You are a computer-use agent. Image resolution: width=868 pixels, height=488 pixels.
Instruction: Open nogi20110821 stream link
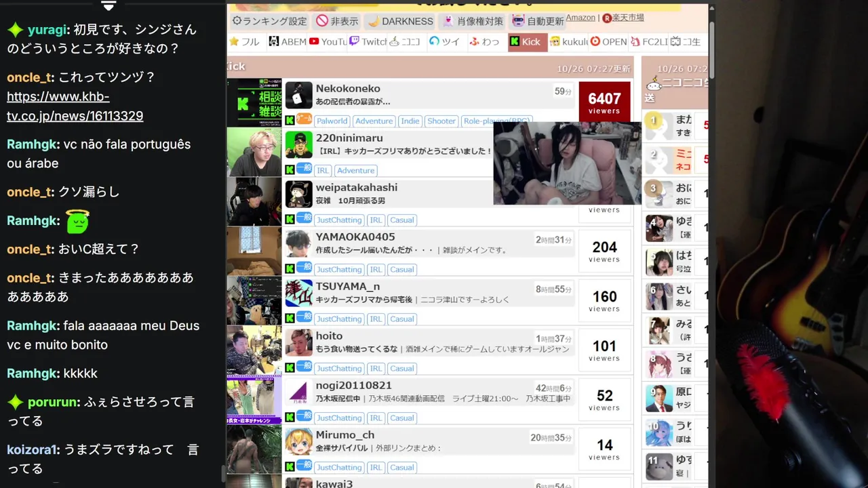point(353,386)
